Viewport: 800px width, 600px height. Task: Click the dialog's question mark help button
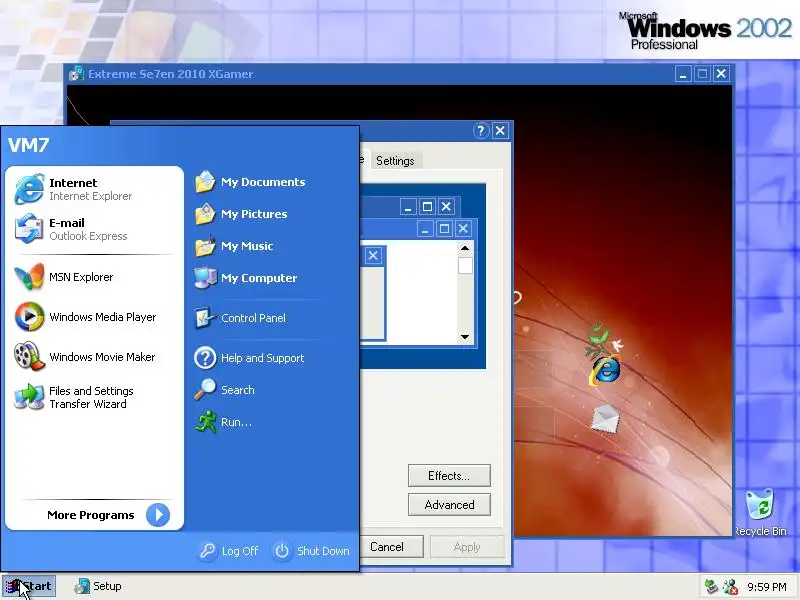pyautogui.click(x=481, y=131)
